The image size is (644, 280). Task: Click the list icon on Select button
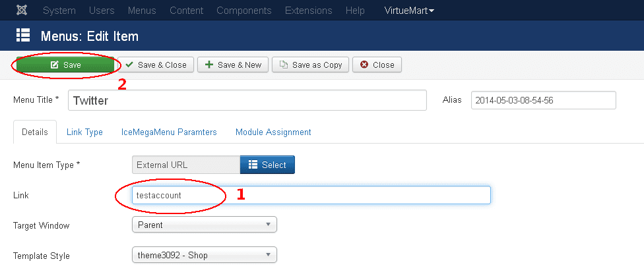point(253,165)
